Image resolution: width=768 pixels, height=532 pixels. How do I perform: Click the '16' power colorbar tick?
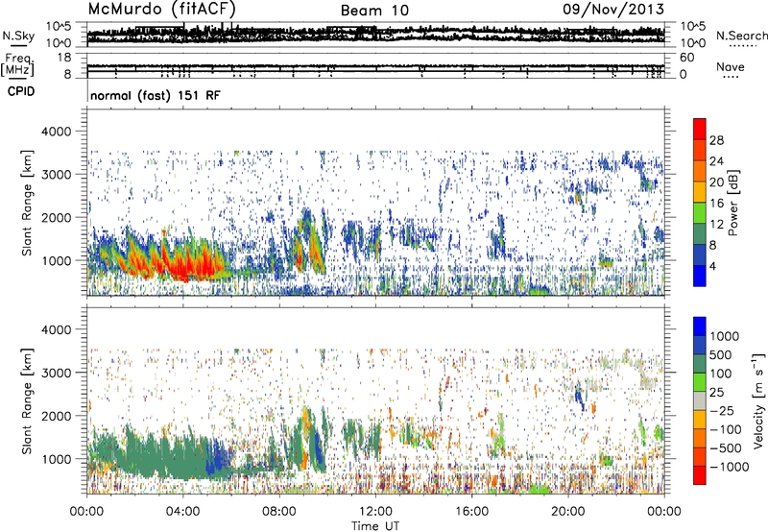click(716, 204)
